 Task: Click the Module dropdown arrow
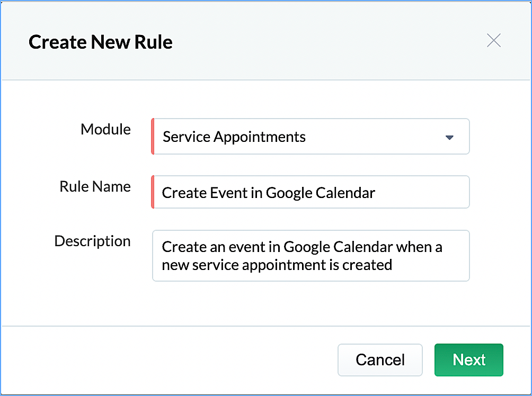point(449,138)
